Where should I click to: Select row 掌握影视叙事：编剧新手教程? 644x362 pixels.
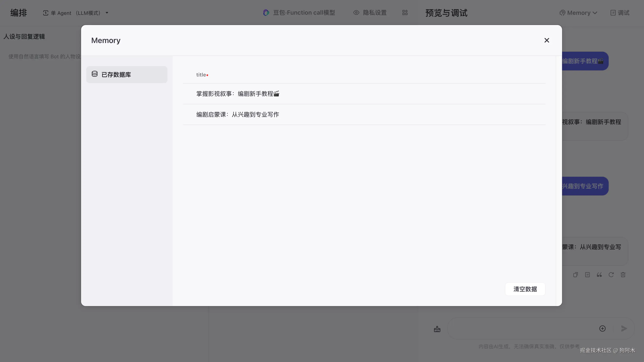(x=238, y=94)
